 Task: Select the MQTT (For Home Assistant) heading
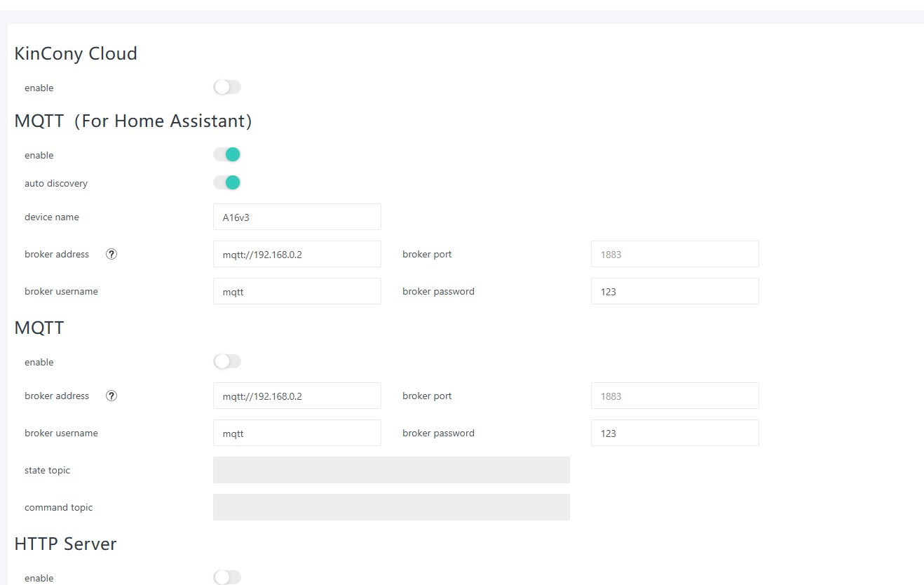point(133,121)
